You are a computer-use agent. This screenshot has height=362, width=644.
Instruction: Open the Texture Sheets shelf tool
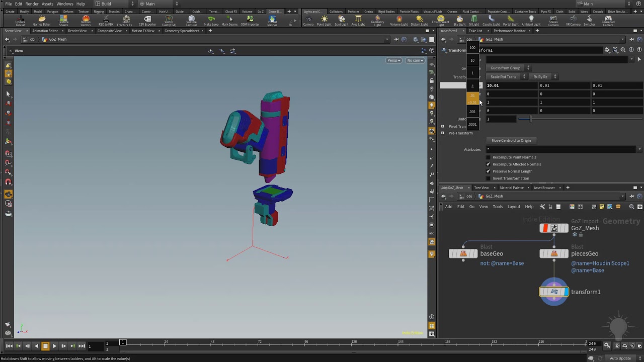(x=63, y=21)
